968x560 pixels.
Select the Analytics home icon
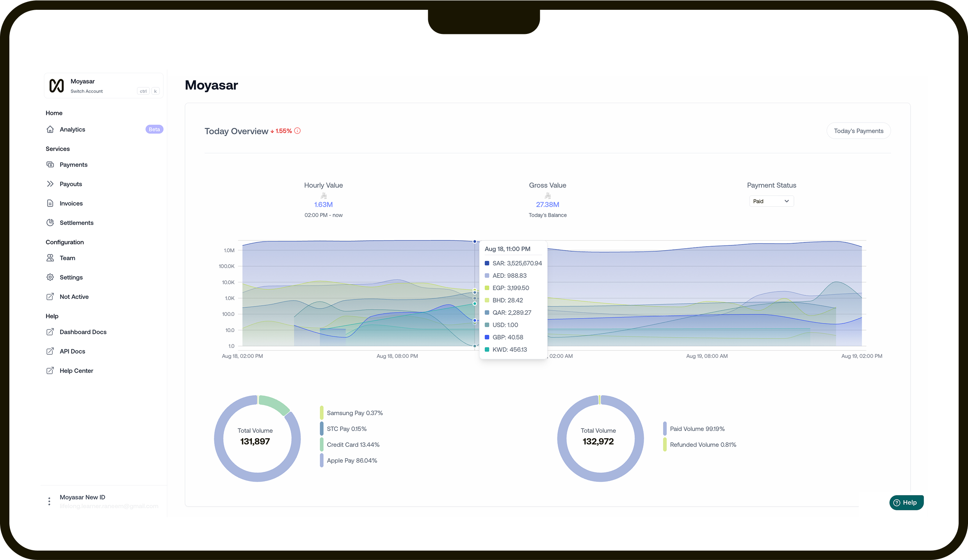point(51,129)
